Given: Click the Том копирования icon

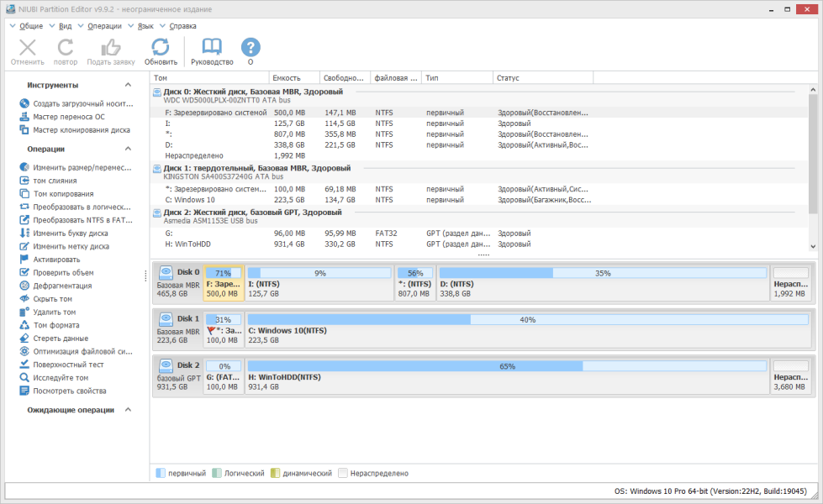Looking at the screenshot, I should 24,193.
